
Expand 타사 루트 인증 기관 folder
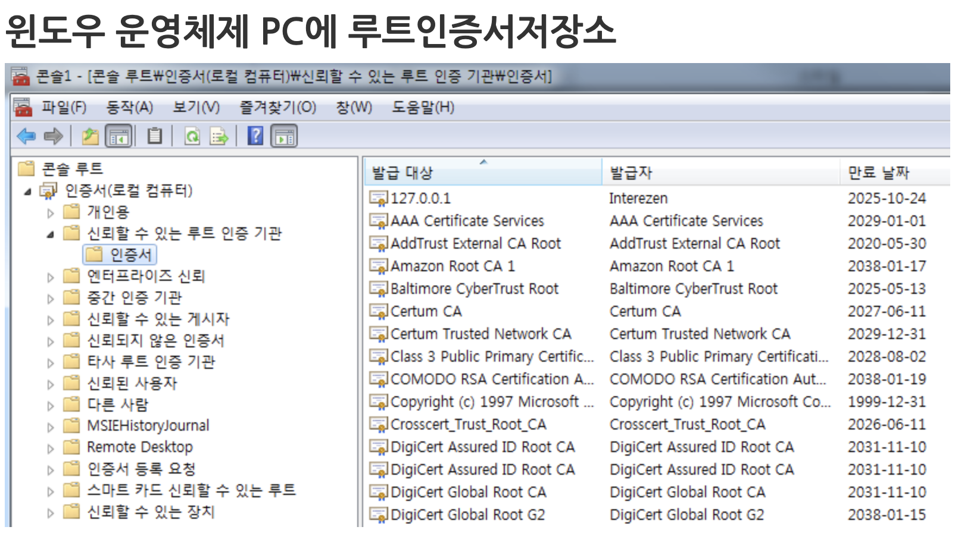coord(51,362)
